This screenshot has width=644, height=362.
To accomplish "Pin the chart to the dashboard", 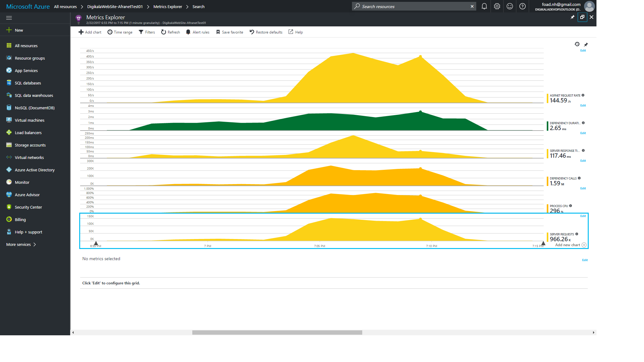I will 586,44.
